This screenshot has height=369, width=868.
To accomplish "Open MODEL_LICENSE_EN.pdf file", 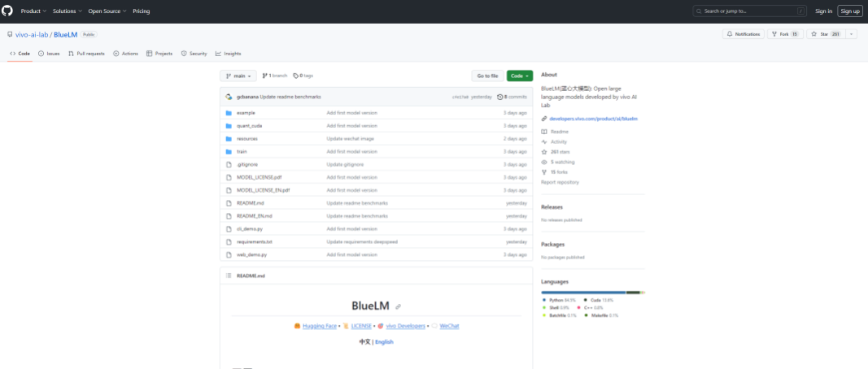I will (263, 190).
